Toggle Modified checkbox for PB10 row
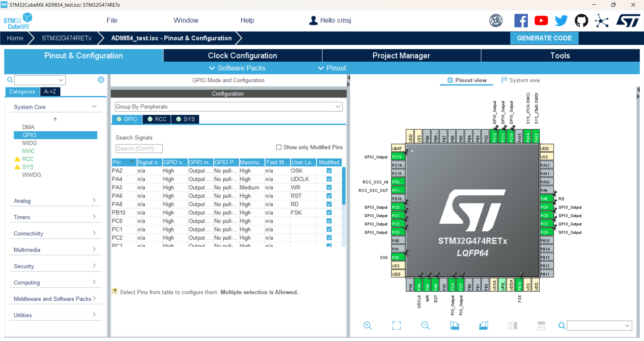 point(329,212)
